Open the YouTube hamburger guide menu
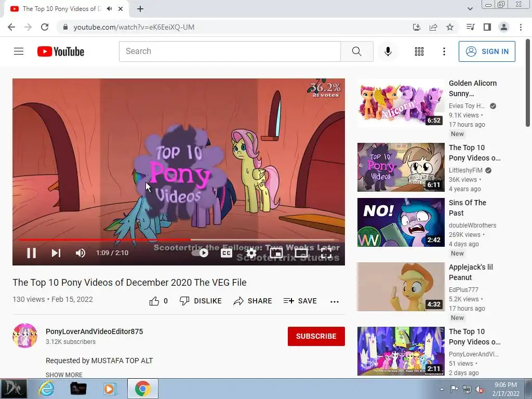532x399 pixels. coord(19,51)
